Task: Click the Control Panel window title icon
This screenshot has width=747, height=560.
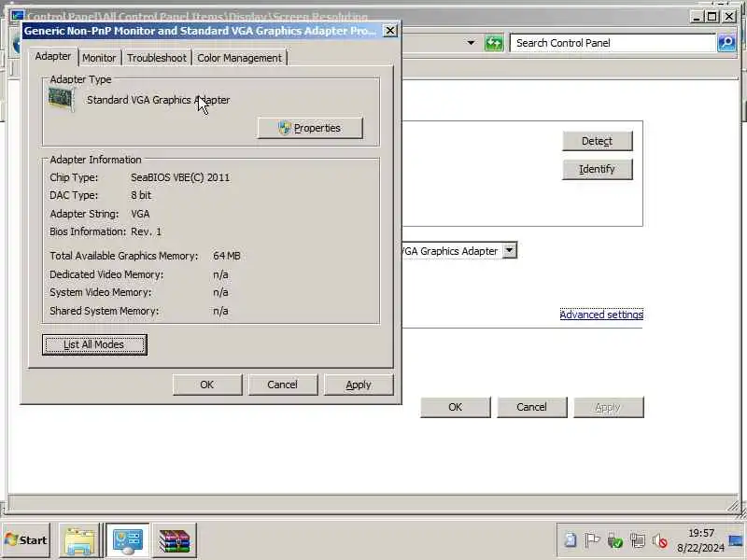Action: point(17,16)
